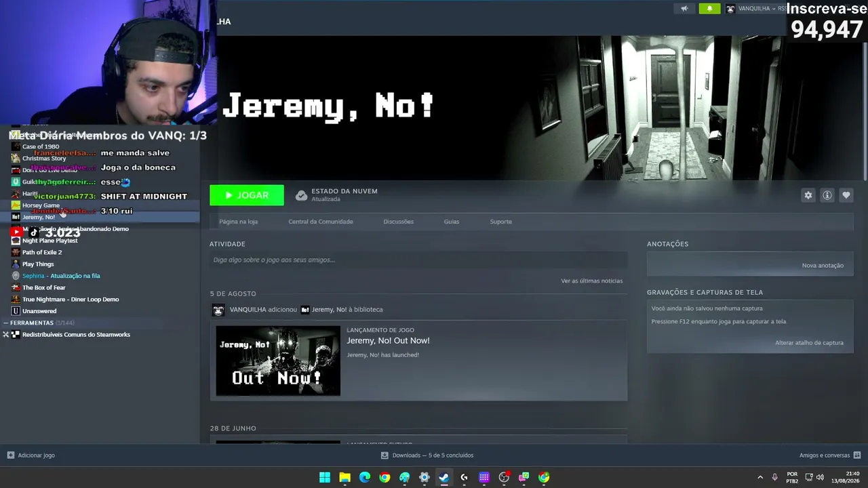Open the Jeremy, No! Out Now! thumbnail
Viewport: 868px width, 488px height.
point(278,361)
